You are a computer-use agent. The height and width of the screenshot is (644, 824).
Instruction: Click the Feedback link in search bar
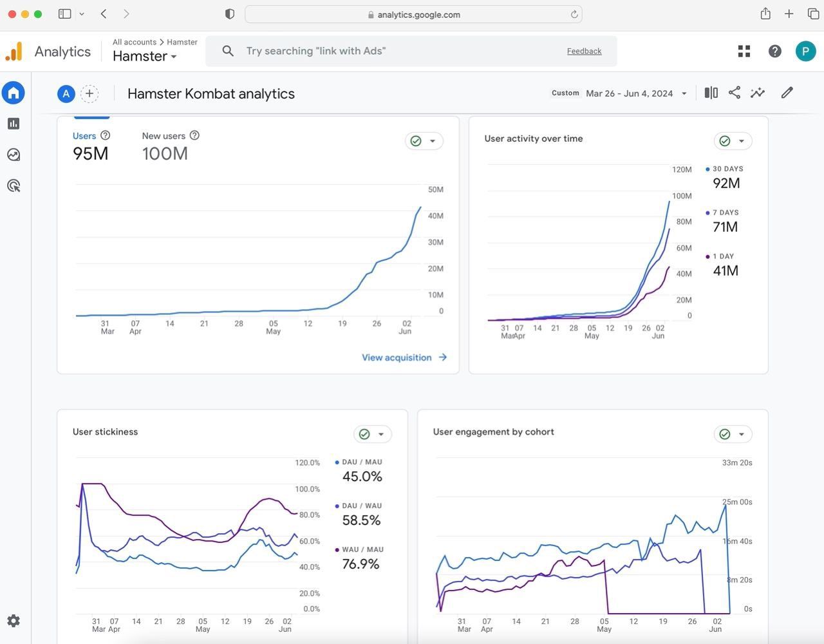pos(584,52)
